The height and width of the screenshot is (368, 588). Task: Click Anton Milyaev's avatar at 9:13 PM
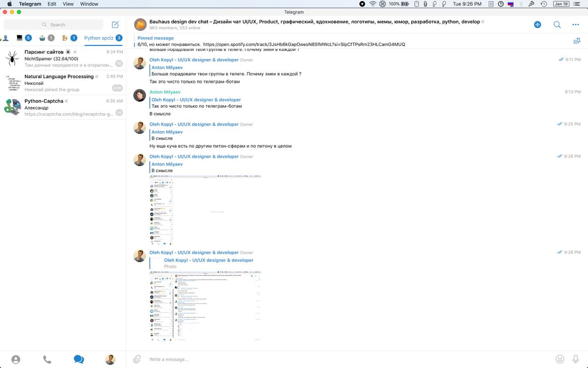(140, 95)
